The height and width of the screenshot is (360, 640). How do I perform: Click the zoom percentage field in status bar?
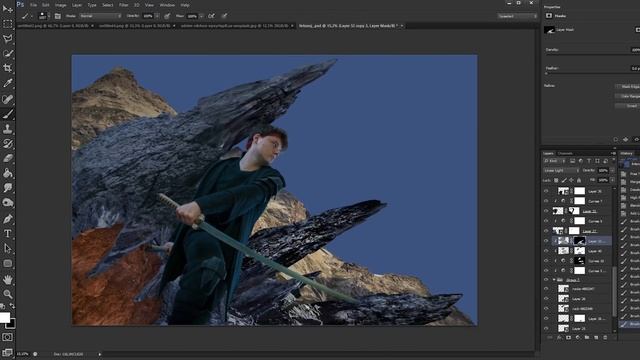coord(22,354)
